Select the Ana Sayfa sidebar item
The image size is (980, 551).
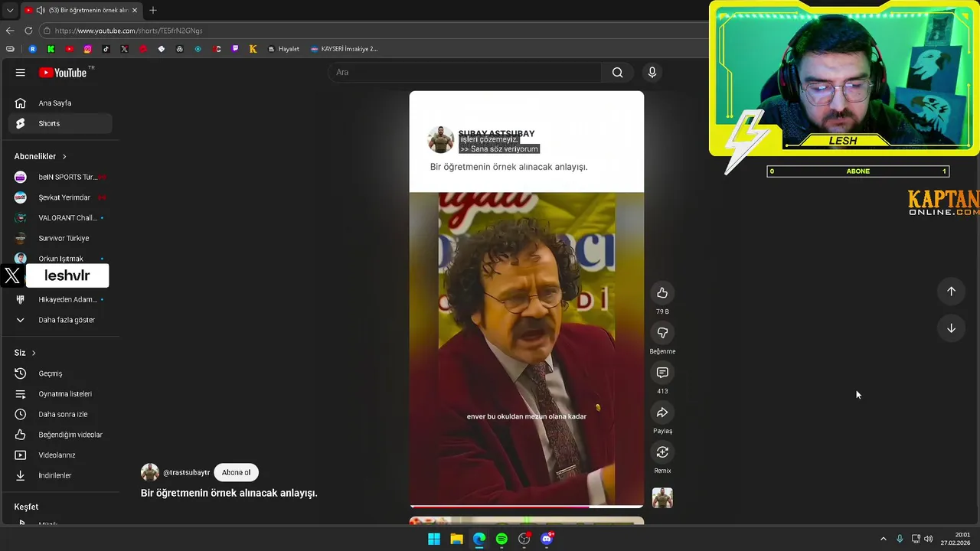[60, 103]
